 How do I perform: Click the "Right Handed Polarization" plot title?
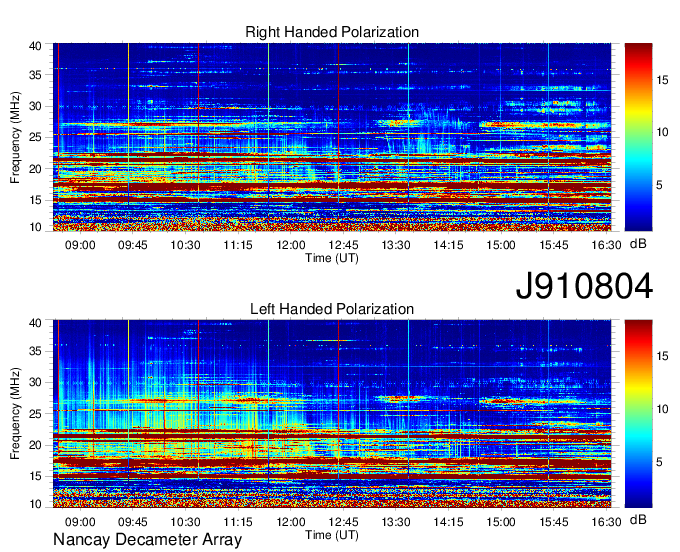[x=332, y=32]
